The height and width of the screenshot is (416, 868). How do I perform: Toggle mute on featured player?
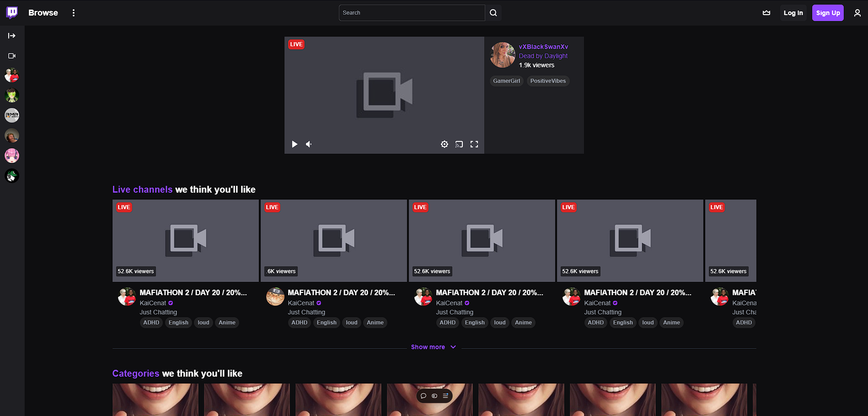coord(309,144)
